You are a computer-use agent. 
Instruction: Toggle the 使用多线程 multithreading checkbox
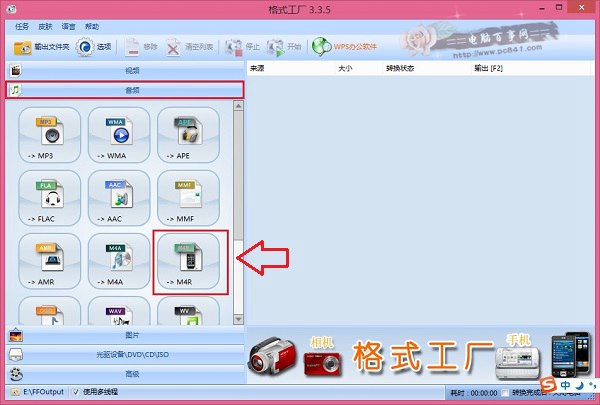point(76,392)
